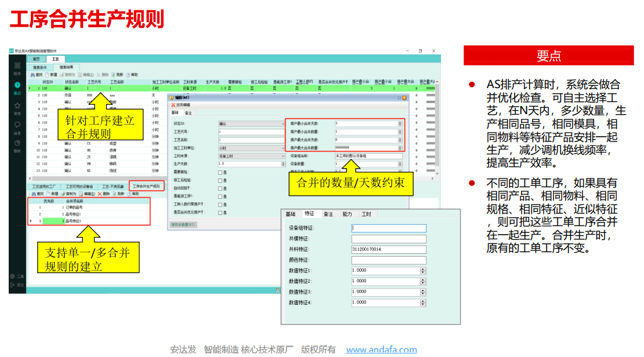Check the 自动回报 checkbox
Image resolution: width=644 pixels, height=357 pixels.
point(220,189)
